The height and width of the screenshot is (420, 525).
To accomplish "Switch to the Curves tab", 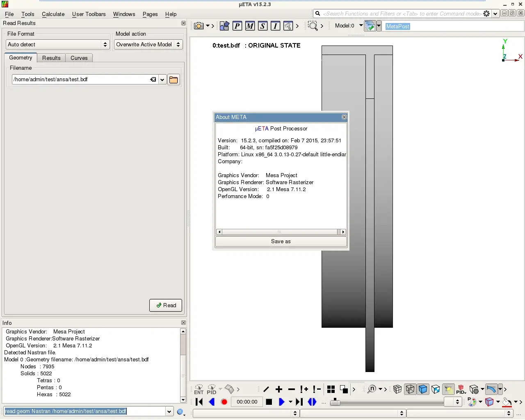I will (x=79, y=58).
